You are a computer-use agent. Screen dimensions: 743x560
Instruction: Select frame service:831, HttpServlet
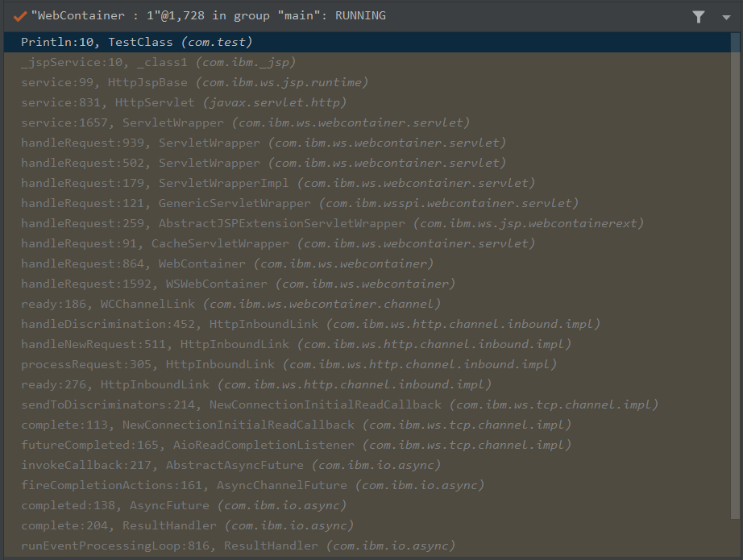[367, 103]
